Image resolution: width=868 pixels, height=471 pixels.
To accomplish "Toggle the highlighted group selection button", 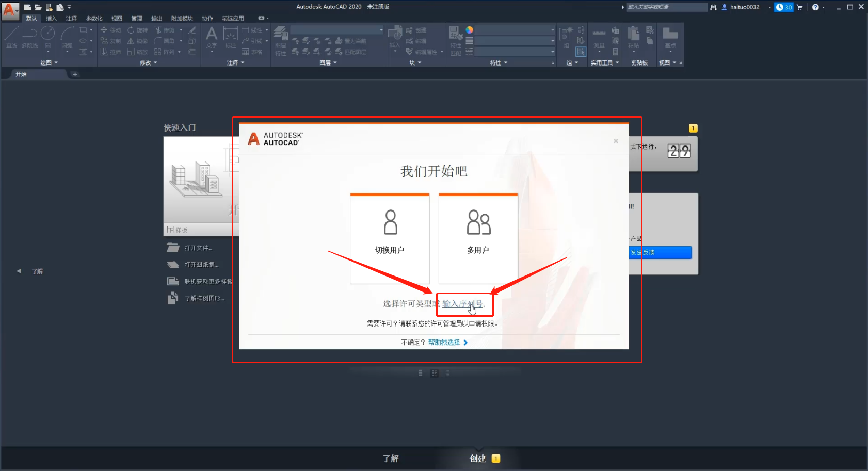I will click(x=581, y=52).
